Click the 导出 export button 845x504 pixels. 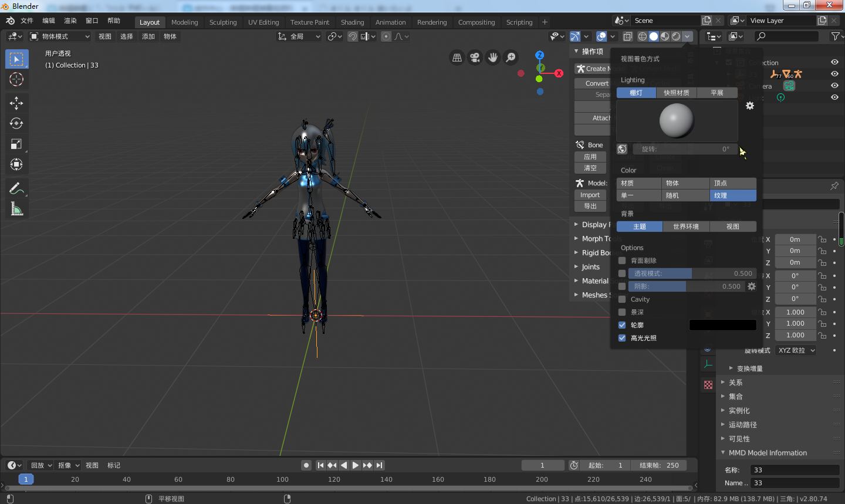click(x=590, y=206)
